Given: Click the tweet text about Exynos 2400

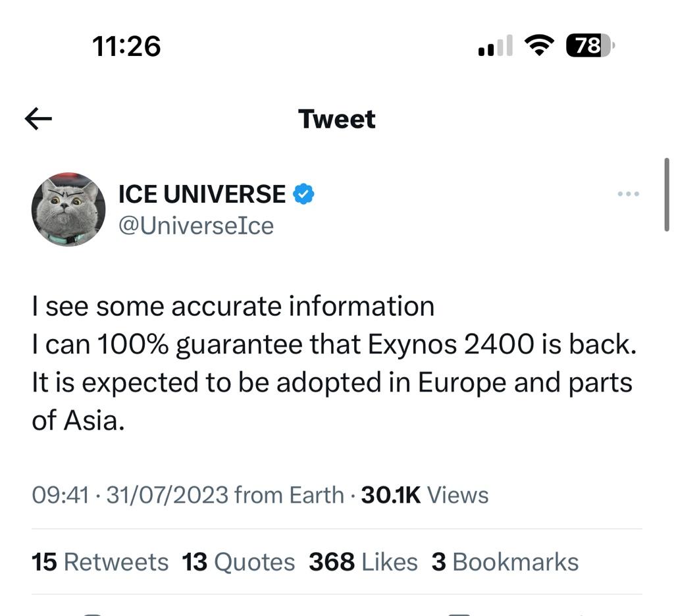Looking at the screenshot, I should click(x=334, y=363).
